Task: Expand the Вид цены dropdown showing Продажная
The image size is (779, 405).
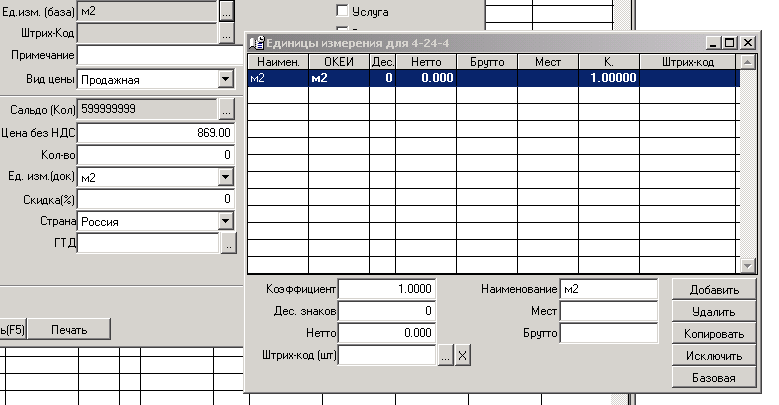Action: pyautogui.click(x=226, y=79)
